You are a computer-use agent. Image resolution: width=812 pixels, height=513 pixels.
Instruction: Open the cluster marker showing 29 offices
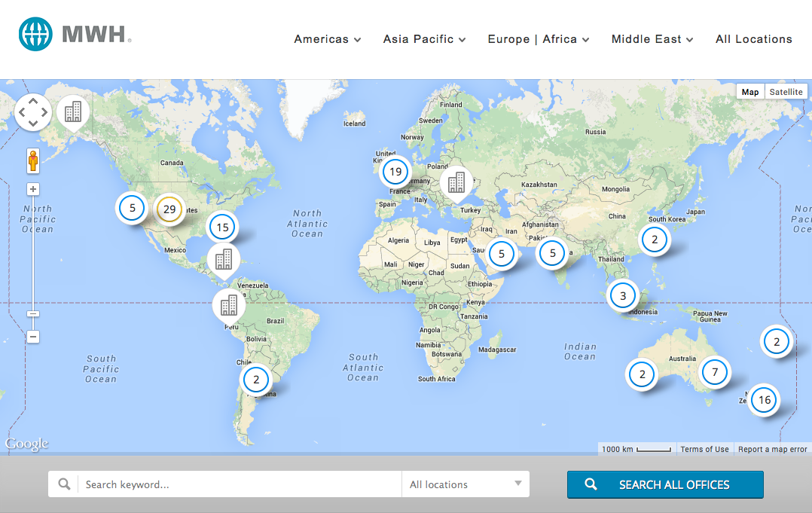click(x=169, y=208)
